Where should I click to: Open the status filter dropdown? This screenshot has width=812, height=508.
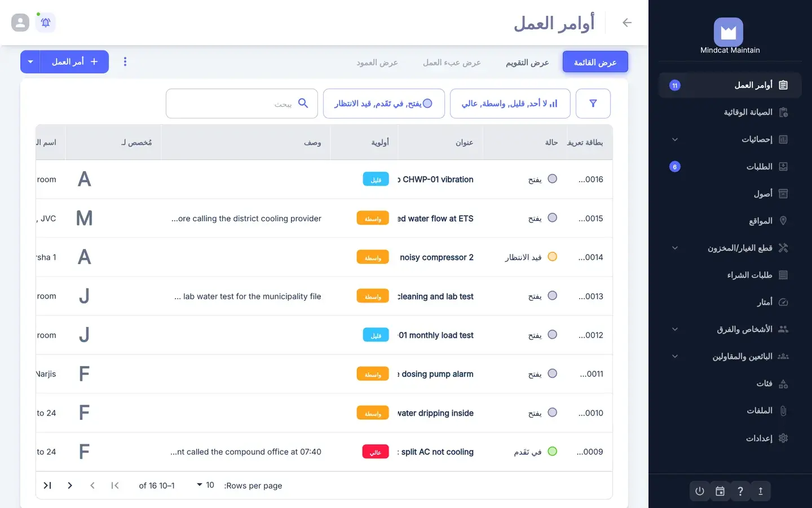(x=383, y=103)
